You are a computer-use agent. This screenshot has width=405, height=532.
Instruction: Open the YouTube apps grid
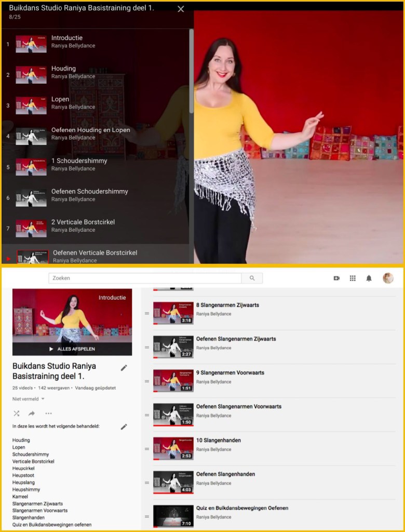tap(353, 278)
